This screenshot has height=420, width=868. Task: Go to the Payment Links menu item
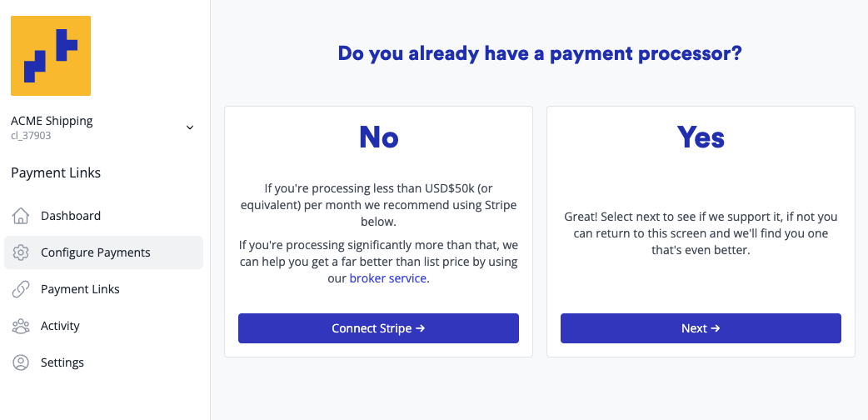coord(80,289)
